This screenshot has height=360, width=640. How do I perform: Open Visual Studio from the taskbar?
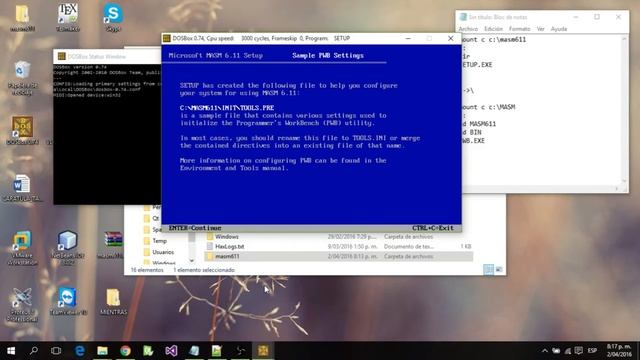pos(171,351)
